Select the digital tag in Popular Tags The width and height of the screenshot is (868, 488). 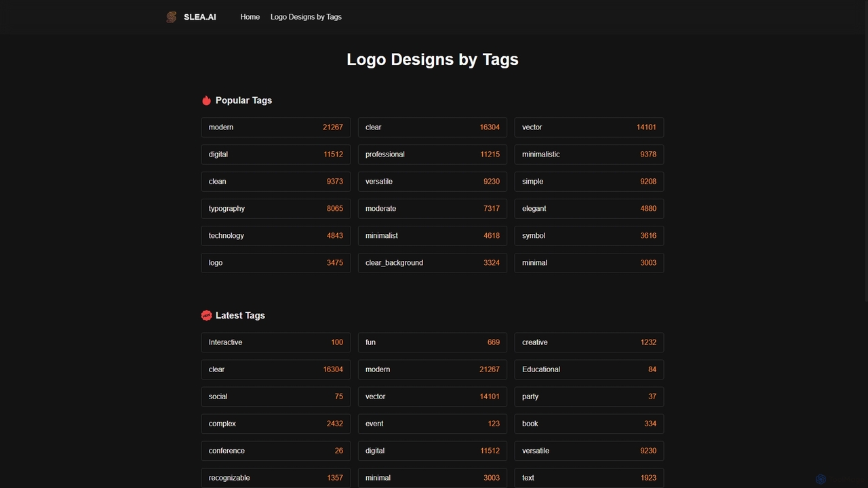(276, 155)
